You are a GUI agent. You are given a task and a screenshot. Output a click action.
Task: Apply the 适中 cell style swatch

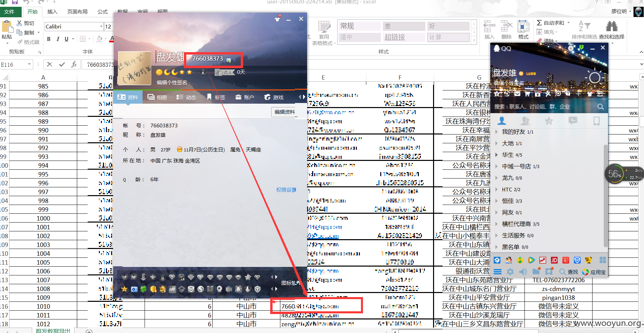tap(360, 37)
